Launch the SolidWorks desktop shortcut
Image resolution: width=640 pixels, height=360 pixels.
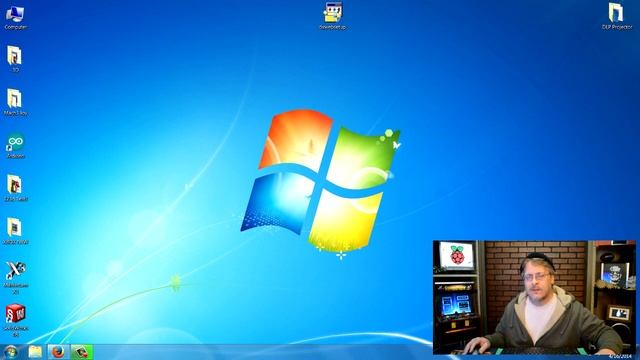16,320
